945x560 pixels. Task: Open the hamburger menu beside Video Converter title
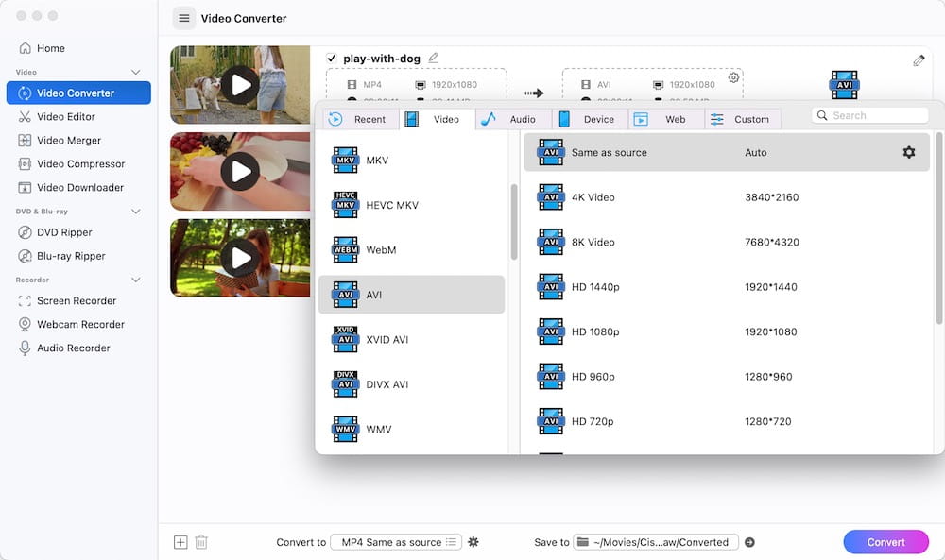pyautogui.click(x=184, y=19)
